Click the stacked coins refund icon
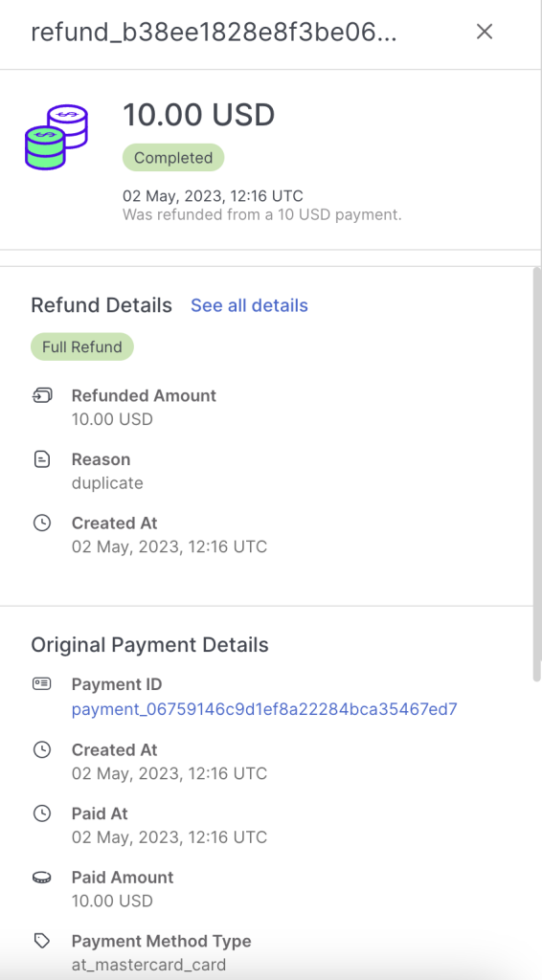The width and height of the screenshot is (542, 980). 56,137
